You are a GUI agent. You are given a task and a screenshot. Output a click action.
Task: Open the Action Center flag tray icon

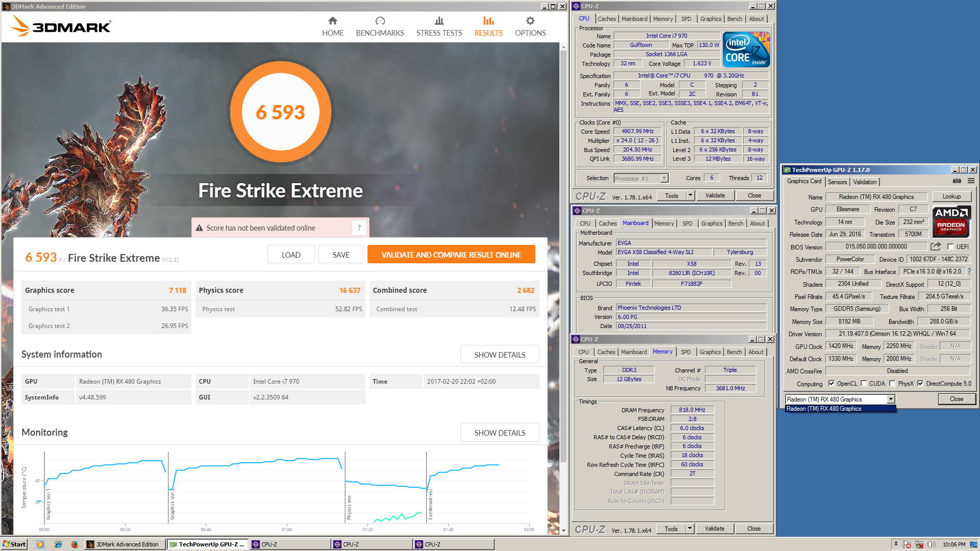point(907,544)
